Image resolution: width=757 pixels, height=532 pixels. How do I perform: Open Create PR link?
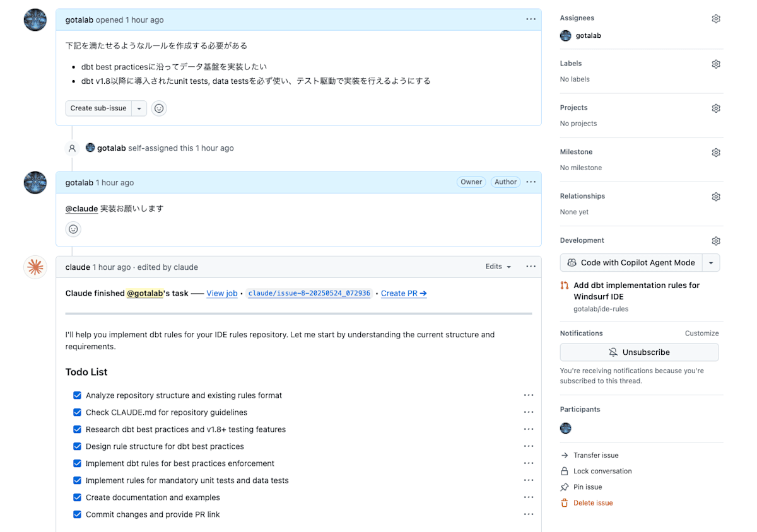[x=404, y=293]
